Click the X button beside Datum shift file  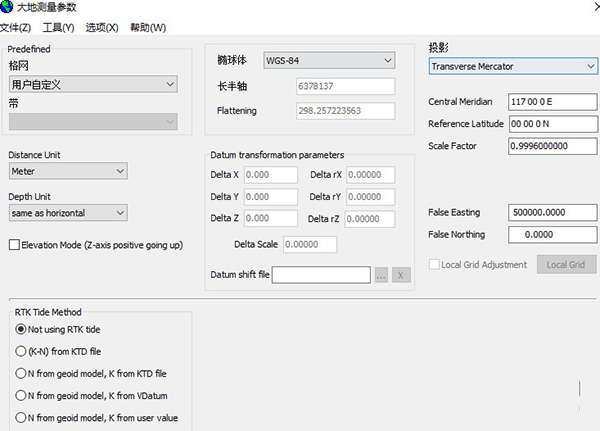(401, 275)
